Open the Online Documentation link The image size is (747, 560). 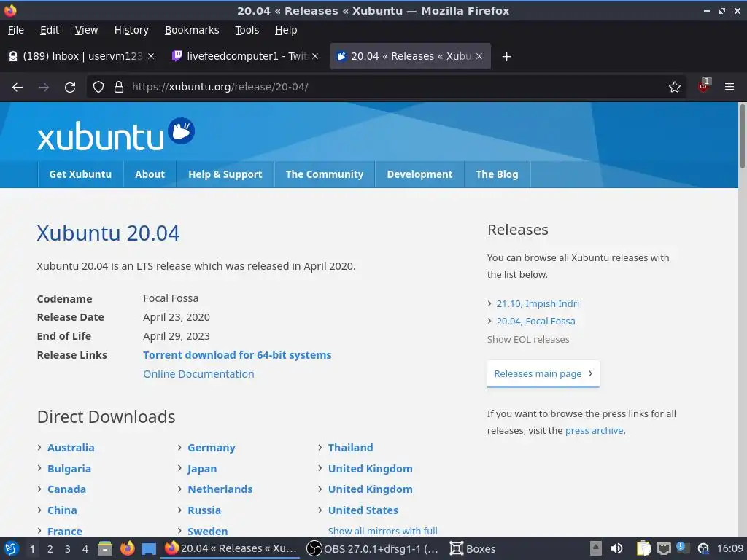point(198,374)
